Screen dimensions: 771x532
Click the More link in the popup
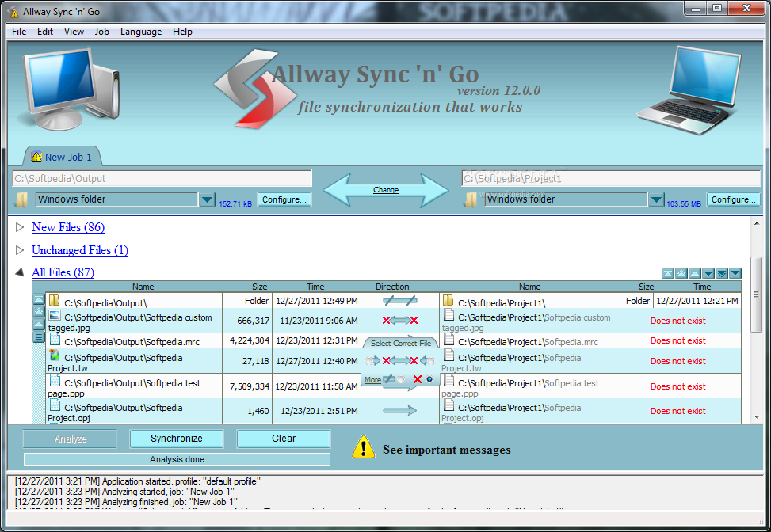pyautogui.click(x=372, y=380)
